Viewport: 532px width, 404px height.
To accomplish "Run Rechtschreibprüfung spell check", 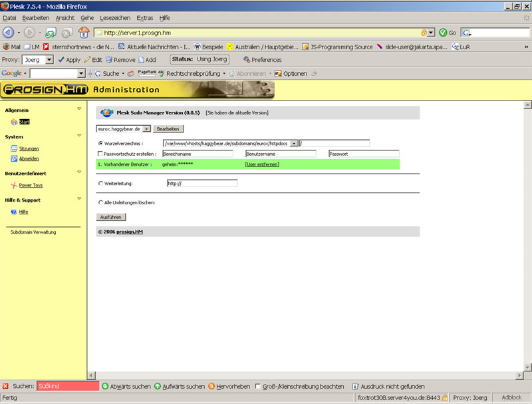I will point(189,74).
